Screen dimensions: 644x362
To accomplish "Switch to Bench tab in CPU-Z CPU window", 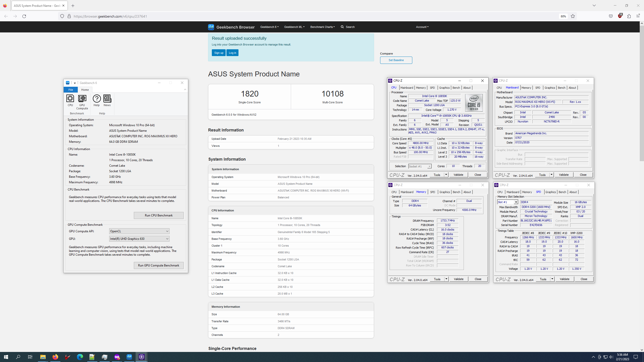I will coord(456,88).
